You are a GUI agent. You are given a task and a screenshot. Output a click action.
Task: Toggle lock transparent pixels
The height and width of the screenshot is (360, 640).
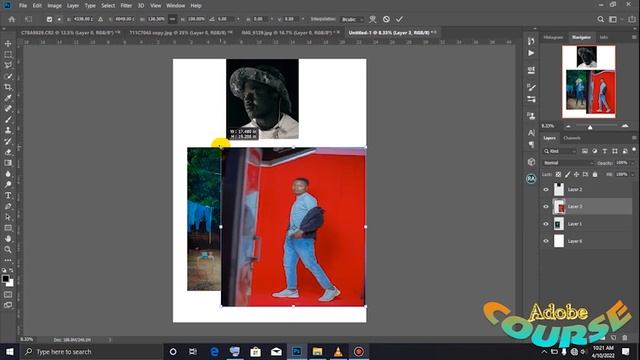558,174
